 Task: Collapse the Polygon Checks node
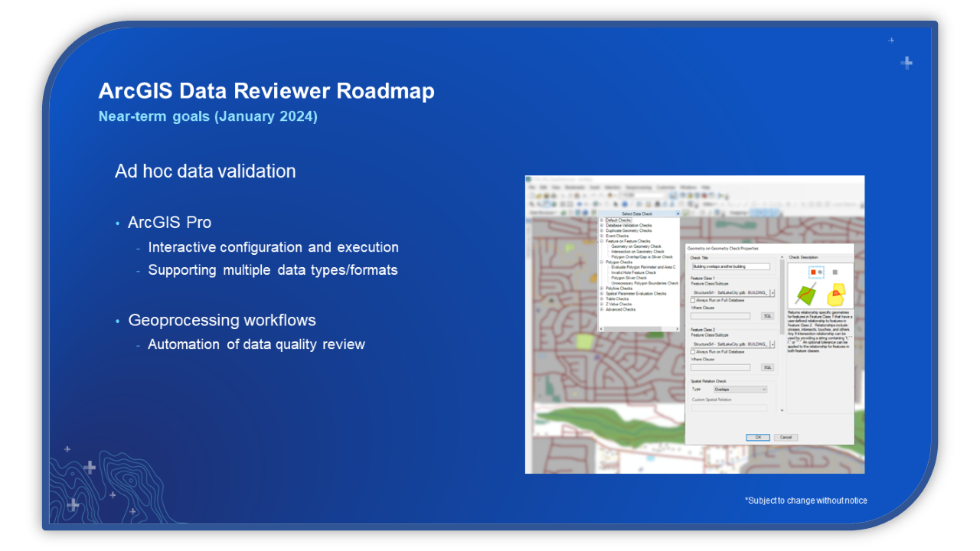(x=602, y=262)
